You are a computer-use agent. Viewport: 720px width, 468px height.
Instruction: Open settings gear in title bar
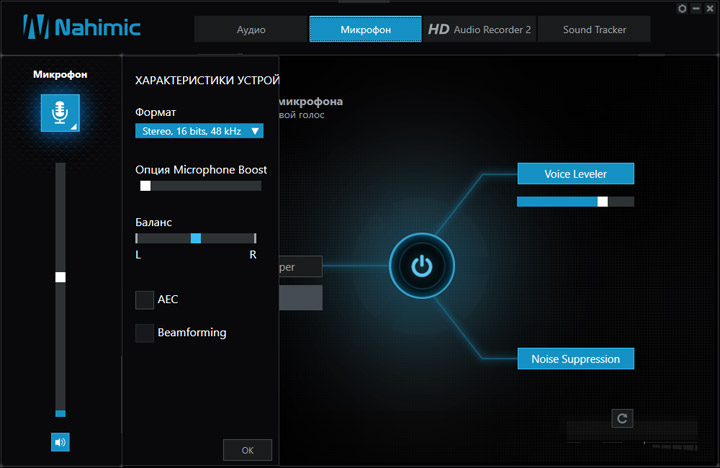click(x=682, y=8)
